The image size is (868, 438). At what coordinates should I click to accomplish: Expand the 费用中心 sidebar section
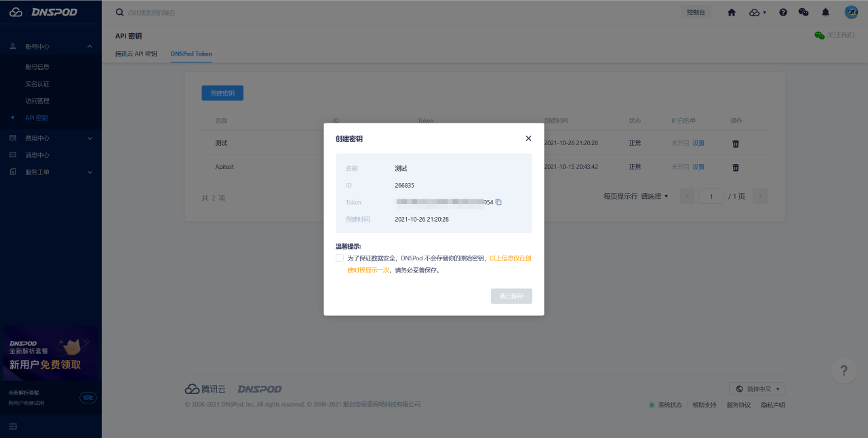51,138
